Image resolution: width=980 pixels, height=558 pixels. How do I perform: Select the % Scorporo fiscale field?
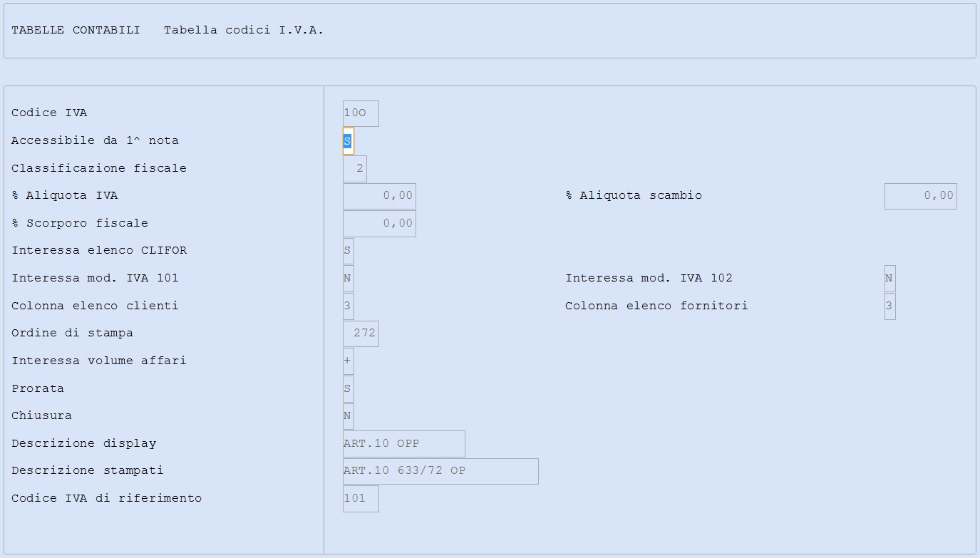pos(379,224)
